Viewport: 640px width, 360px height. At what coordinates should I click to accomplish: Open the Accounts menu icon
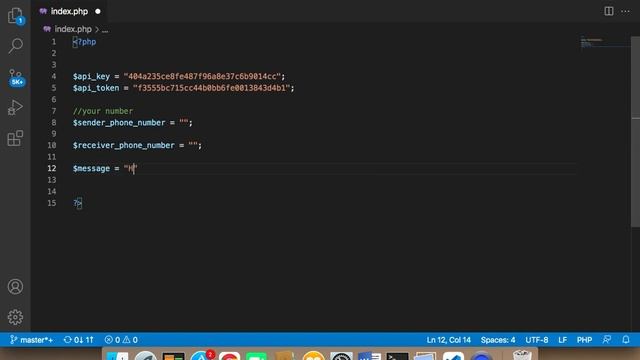[x=16, y=287]
